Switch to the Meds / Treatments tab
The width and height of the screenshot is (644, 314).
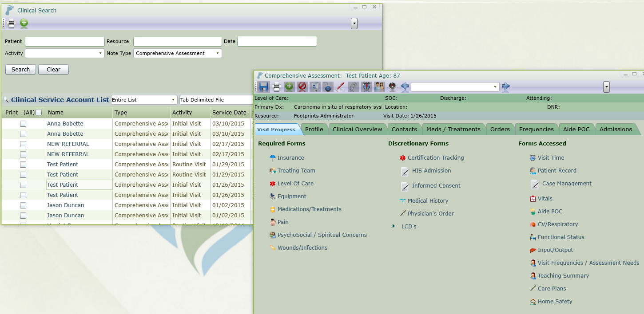453,129
